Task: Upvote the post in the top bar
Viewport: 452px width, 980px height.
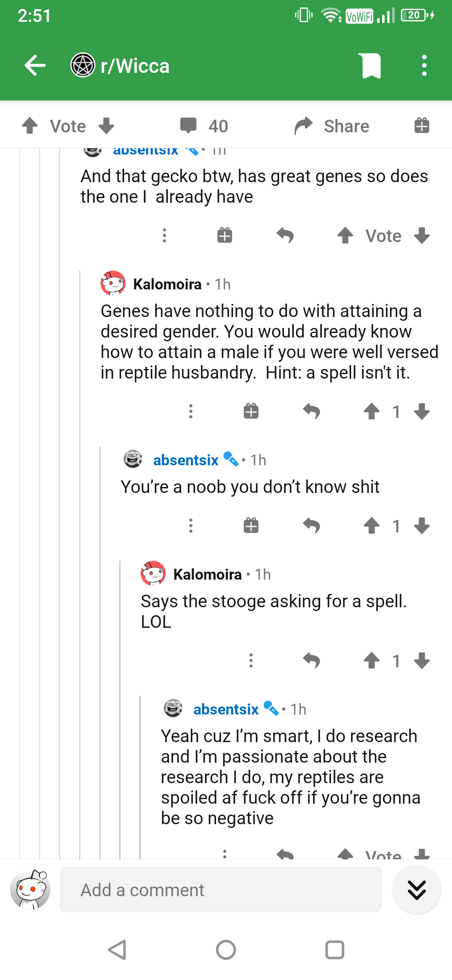Action: click(30, 126)
